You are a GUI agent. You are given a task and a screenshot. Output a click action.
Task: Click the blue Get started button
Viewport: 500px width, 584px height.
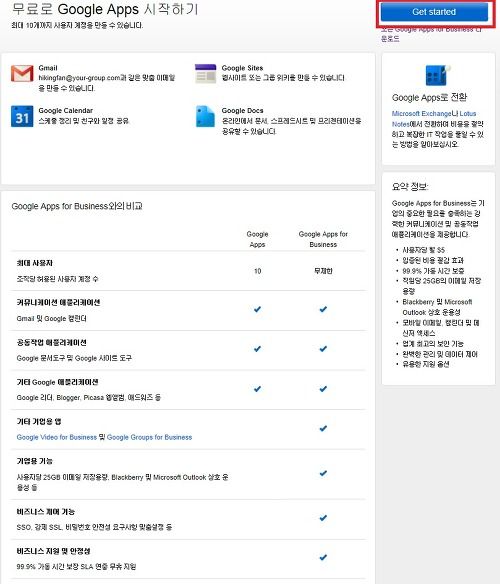[x=434, y=12]
